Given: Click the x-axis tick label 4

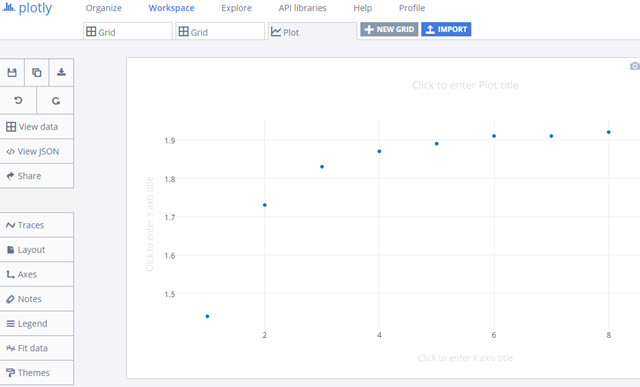Looking at the screenshot, I should click(379, 335).
